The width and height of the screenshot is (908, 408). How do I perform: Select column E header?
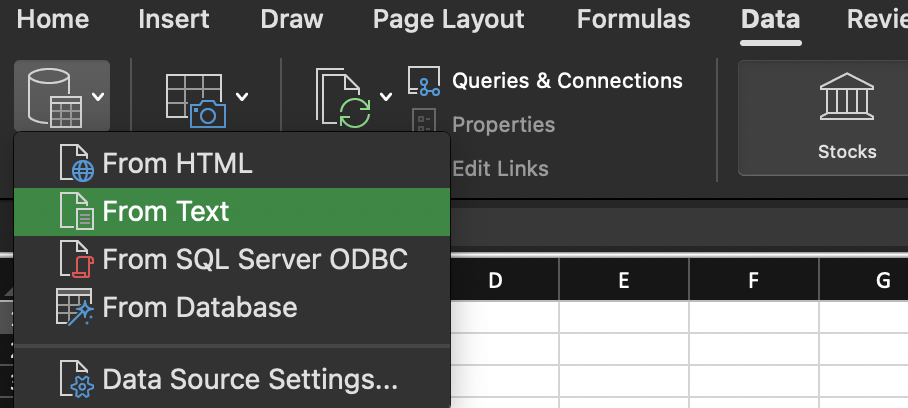pyautogui.click(x=624, y=280)
